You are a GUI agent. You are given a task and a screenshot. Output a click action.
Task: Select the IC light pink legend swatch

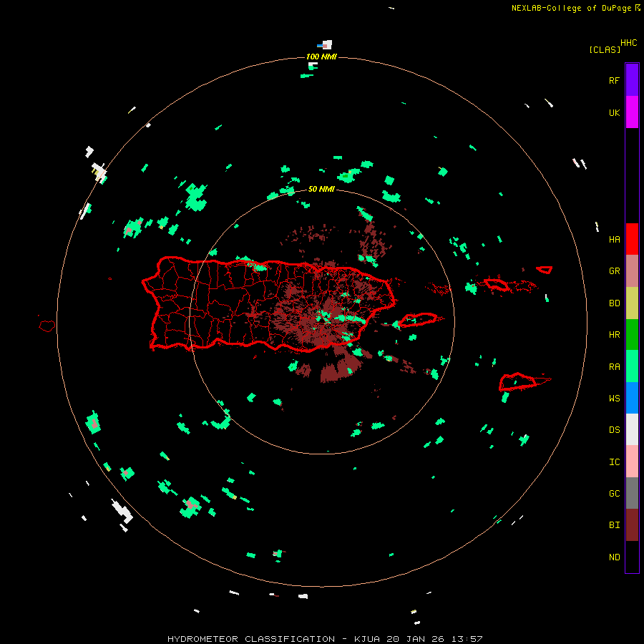[x=632, y=462]
